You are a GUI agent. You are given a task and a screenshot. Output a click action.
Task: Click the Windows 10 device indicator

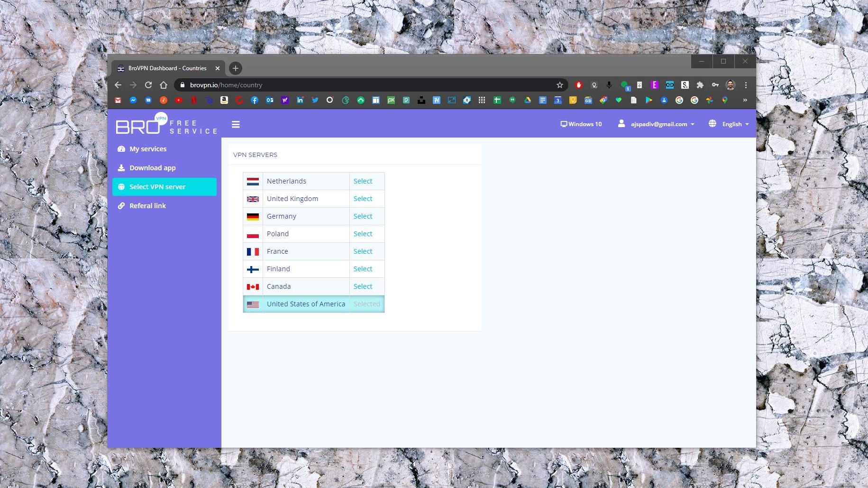(x=581, y=124)
